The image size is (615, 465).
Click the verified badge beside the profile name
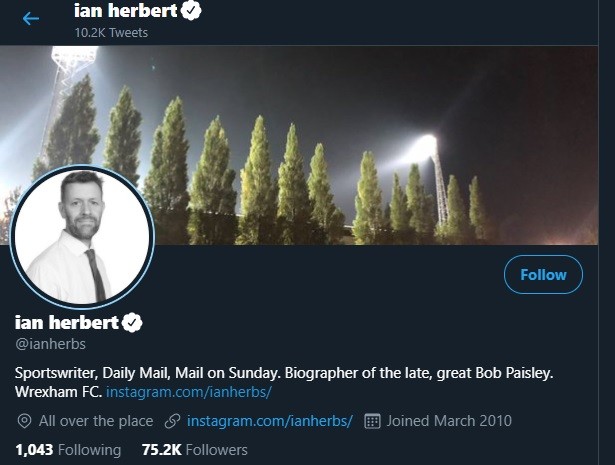click(x=133, y=322)
